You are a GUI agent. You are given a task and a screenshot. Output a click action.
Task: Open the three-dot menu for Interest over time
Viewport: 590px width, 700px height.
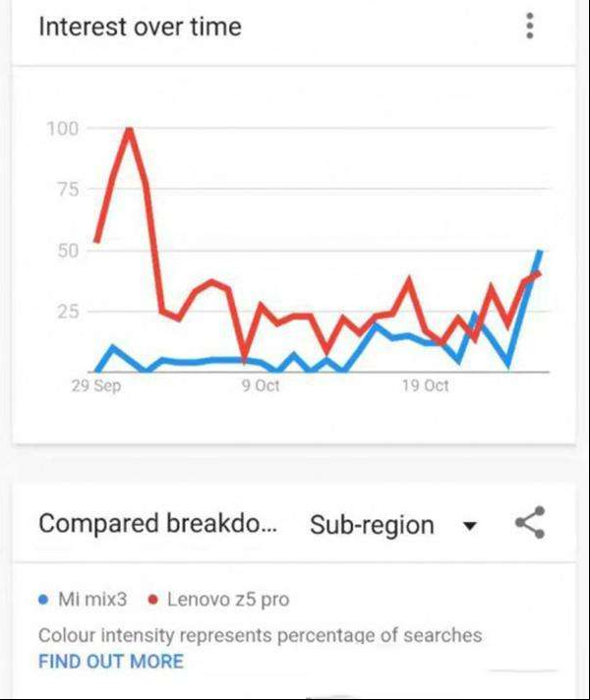point(530,26)
